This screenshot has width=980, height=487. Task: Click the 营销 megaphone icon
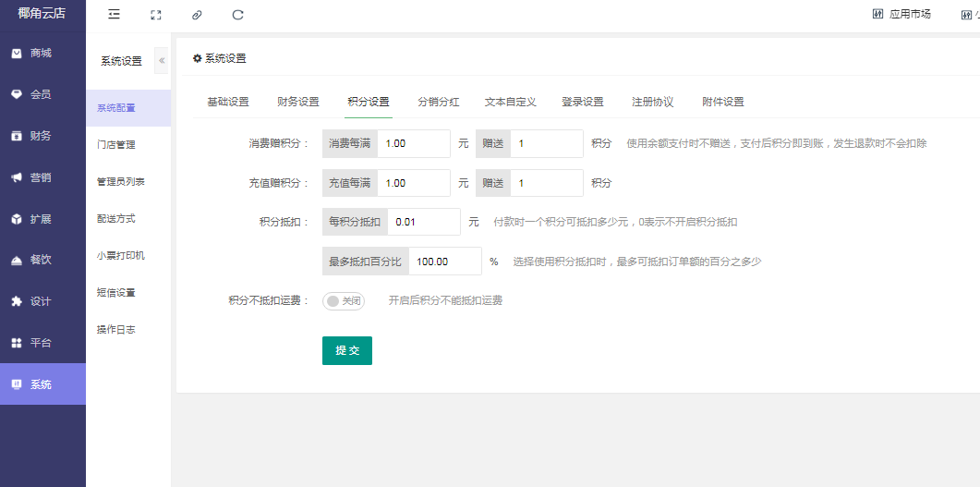17,177
